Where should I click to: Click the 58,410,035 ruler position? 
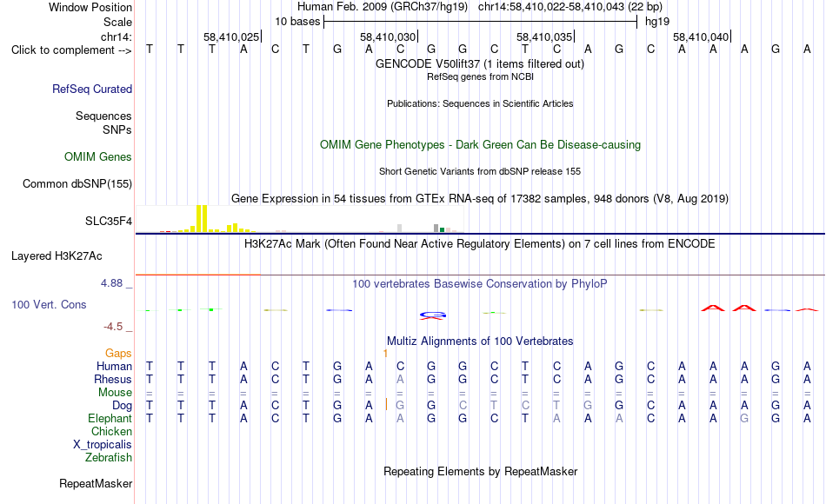544,36
